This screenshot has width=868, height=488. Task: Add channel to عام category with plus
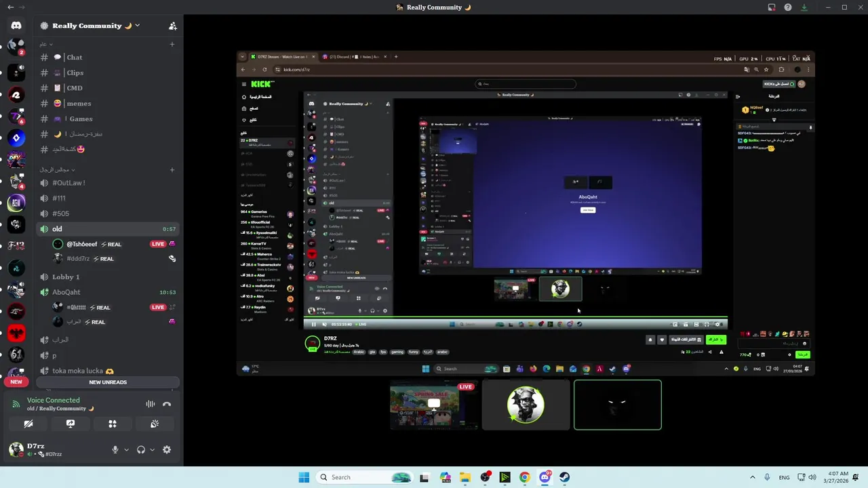[172, 44]
